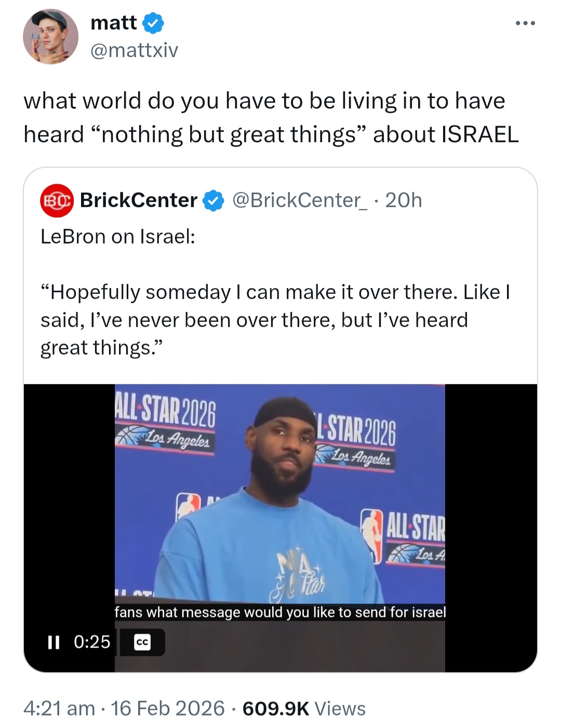Open the LeBron video player

pyautogui.click(x=280, y=528)
